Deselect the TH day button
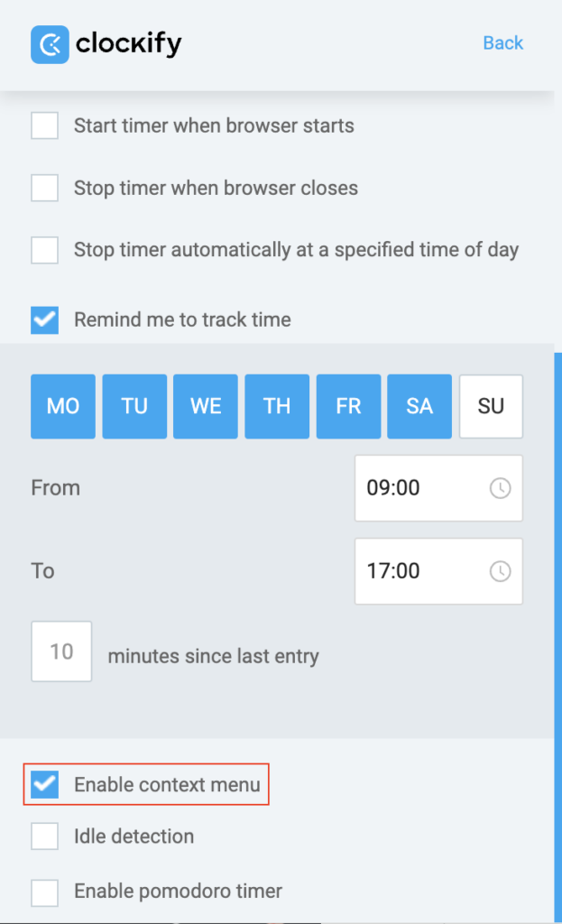562x924 pixels. (x=277, y=407)
